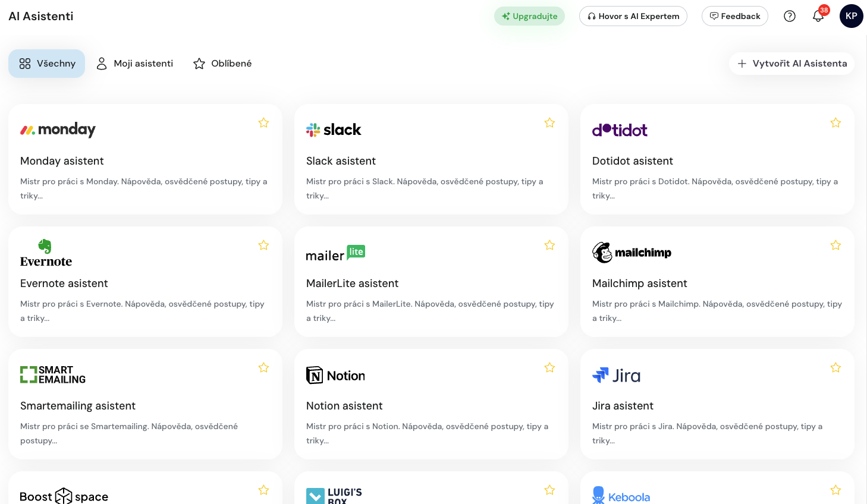This screenshot has height=504, width=867.
Task: Click the Boost space logo
Action: [x=64, y=496]
